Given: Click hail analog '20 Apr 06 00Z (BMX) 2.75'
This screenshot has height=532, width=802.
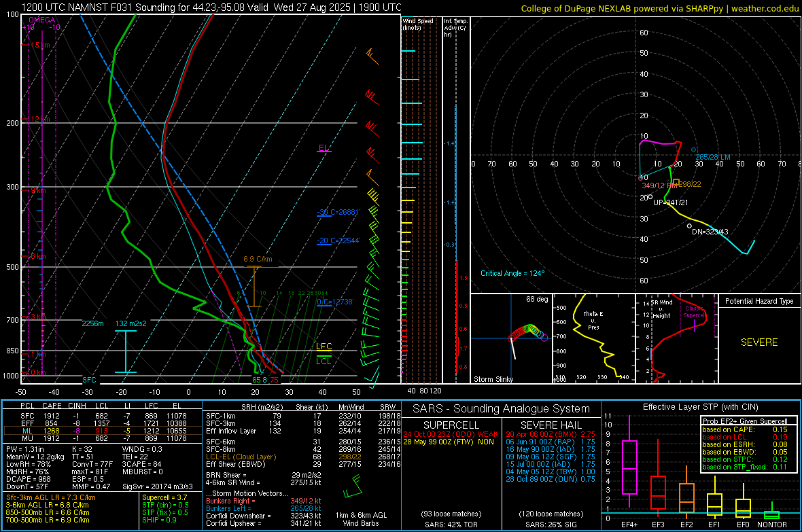Looking at the screenshot, I should pyautogui.click(x=551, y=434).
